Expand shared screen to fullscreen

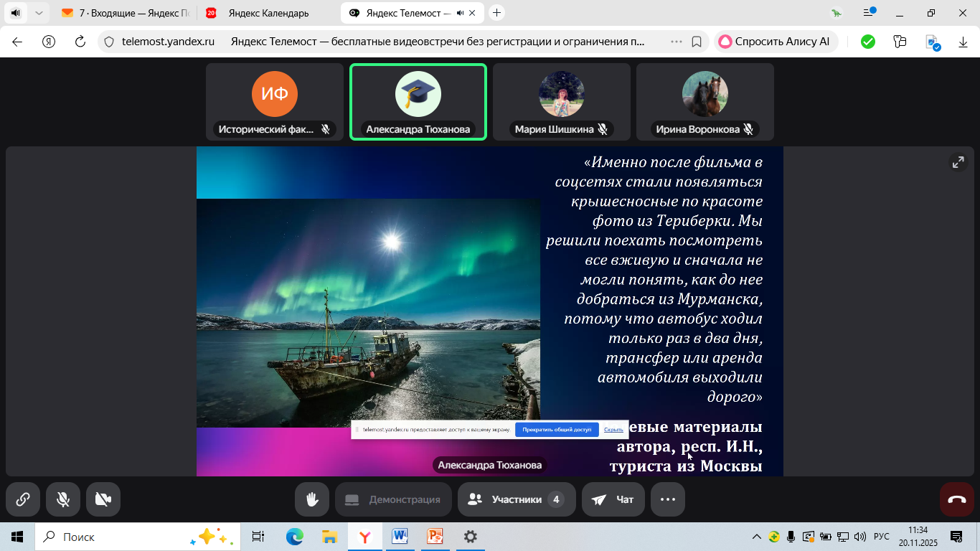[958, 162]
